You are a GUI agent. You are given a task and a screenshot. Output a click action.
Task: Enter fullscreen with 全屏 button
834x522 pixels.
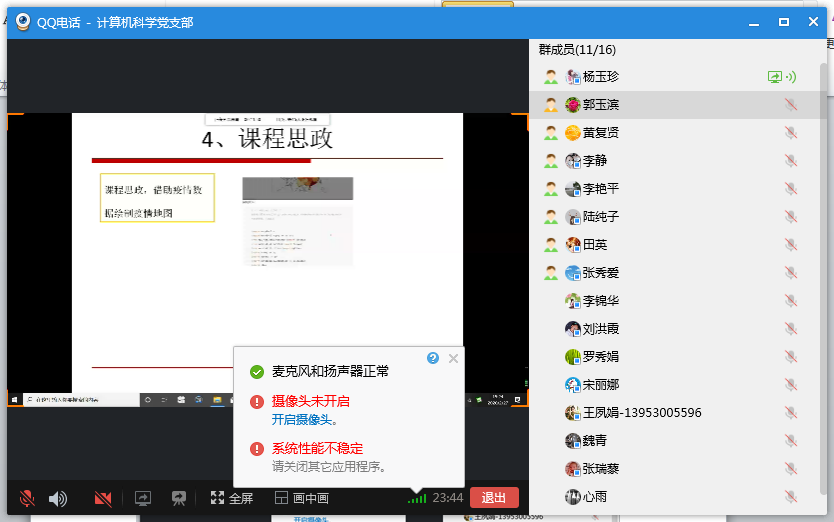tap(231, 498)
